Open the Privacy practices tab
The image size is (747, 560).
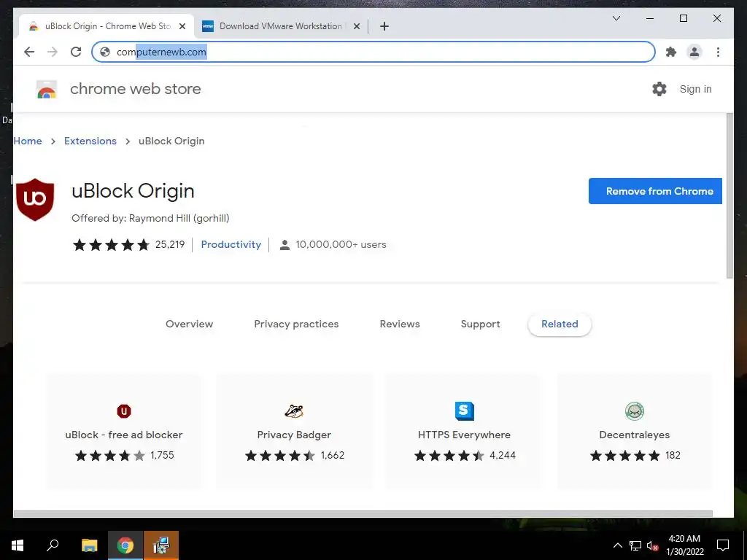[x=296, y=324]
